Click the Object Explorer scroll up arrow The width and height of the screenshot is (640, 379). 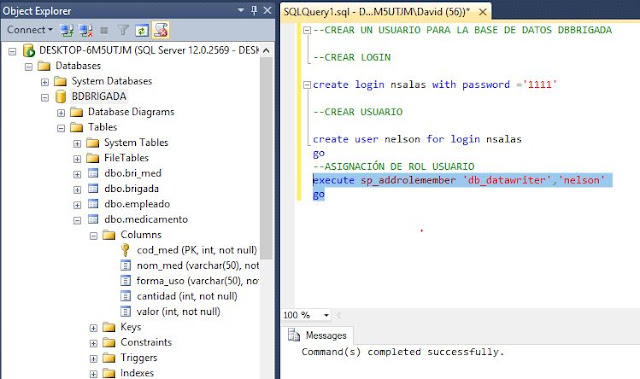[266, 51]
